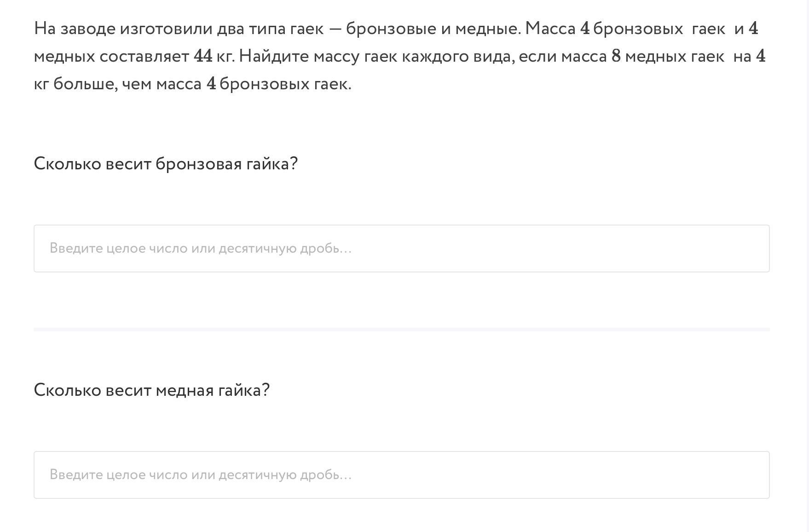Screen dimensions: 809x532
Task: Click the word 'Масса' in the first line
Action: pyautogui.click(x=550, y=29)
